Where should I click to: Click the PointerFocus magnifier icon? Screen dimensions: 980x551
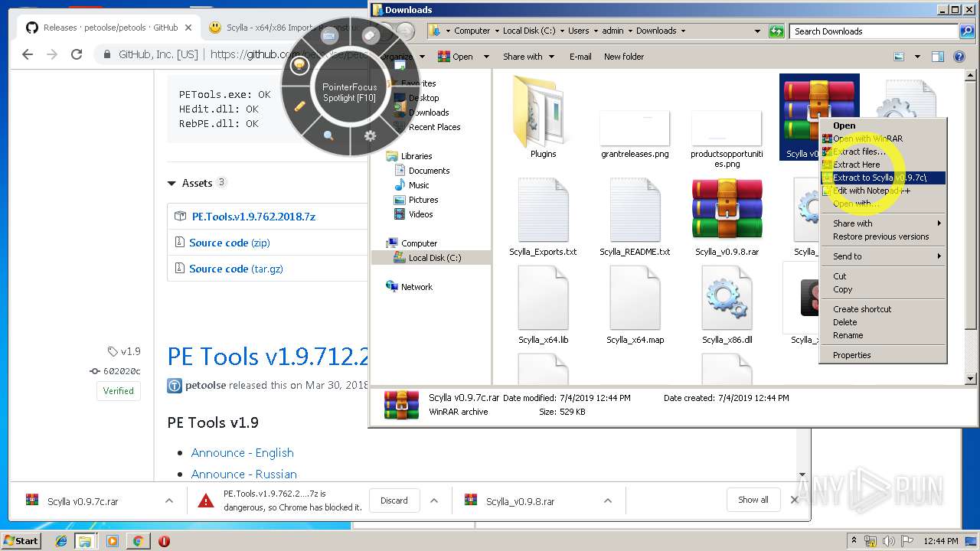328,135
